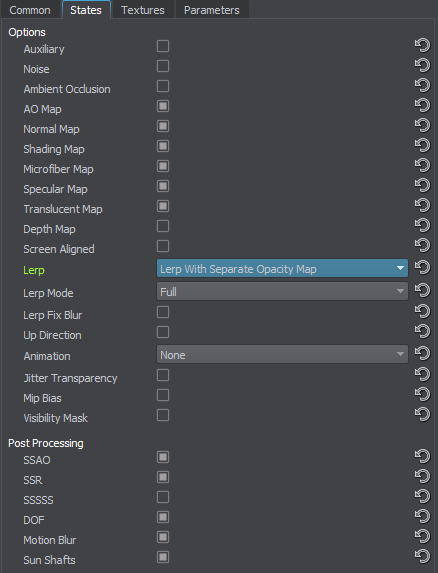Disable the AO Map checkbox
This screenshot has width=438, height=573.
point(163,106)
